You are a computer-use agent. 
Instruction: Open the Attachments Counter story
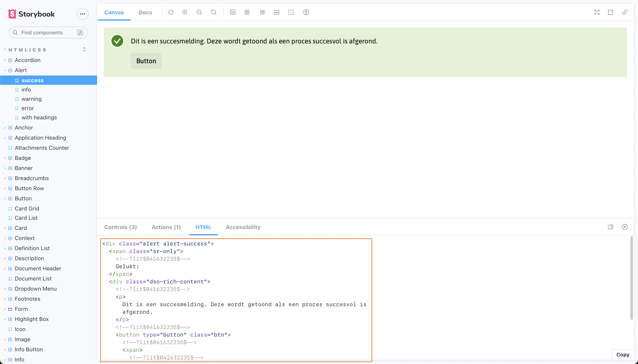(x=42, y=148)
